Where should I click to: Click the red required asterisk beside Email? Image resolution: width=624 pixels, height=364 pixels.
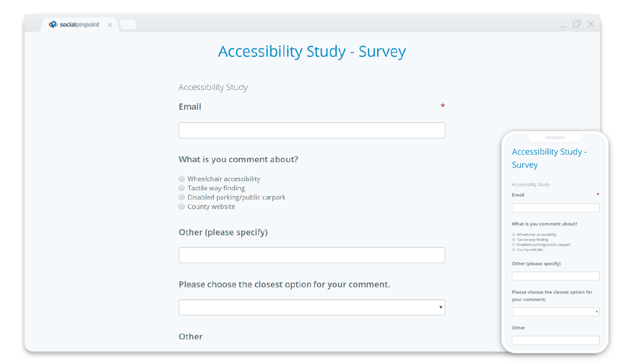pos(443,106)
